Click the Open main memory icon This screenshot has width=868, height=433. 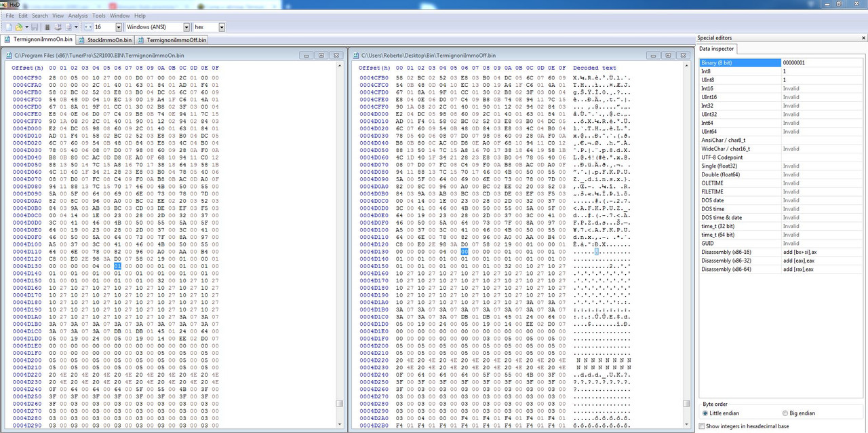click(x=47, y=27)
